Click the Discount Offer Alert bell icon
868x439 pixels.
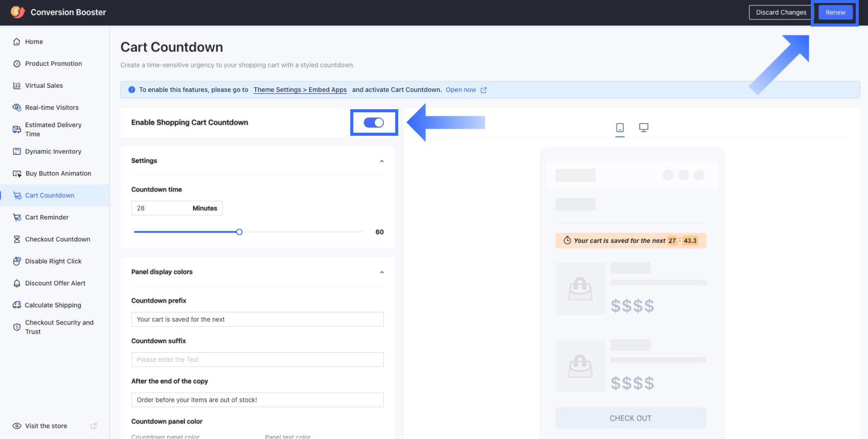17,283
